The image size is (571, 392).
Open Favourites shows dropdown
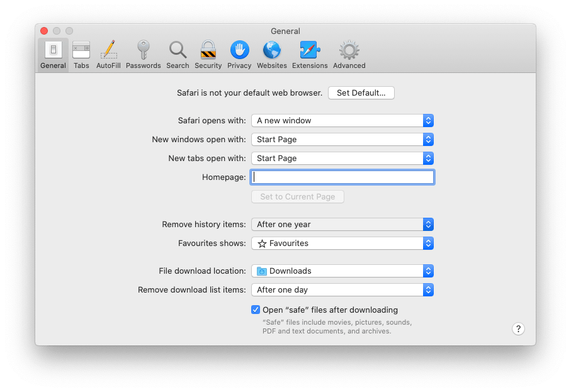pos(342,243)
